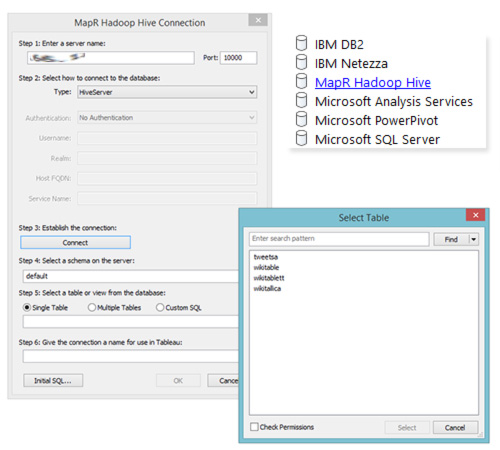Click the Initial SQL... button
500x450 pixels.
pos(53,380)
